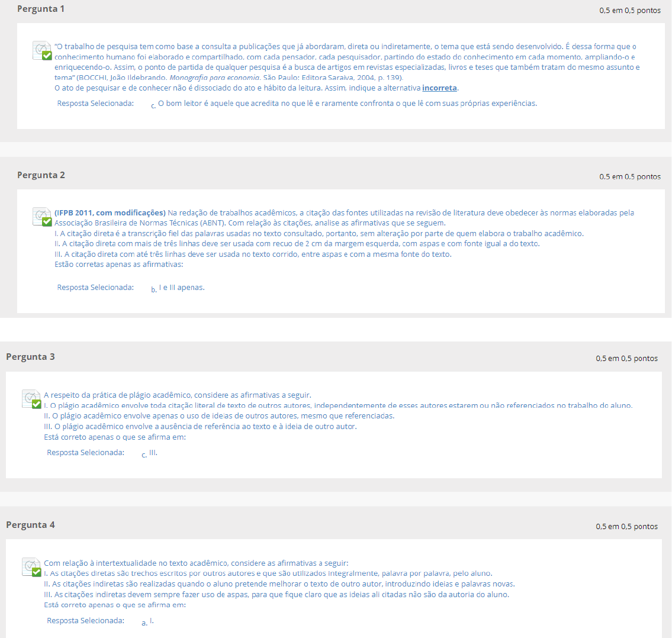Click the Pergunta 1 score "0,5 em 0,5 pontos"
This screenshot has width=672, height=638.
pyautogui.click(x=630, y=11)
